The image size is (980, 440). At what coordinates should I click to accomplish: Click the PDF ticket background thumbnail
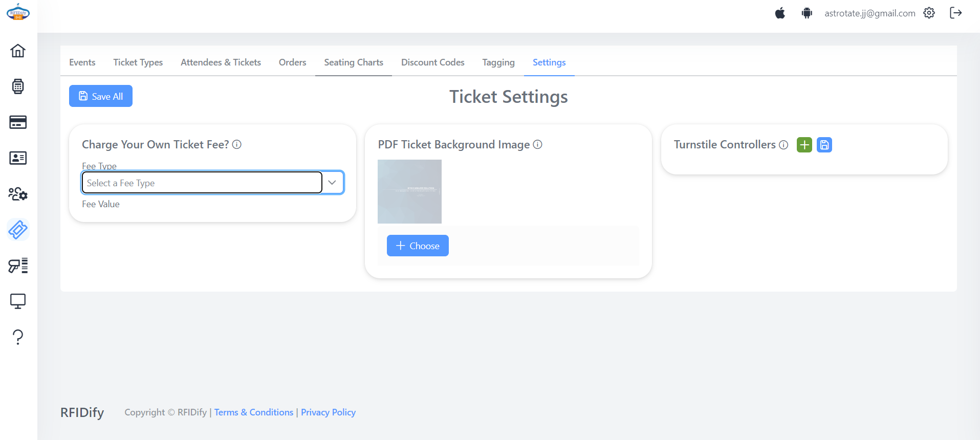(x=409, y=191)
